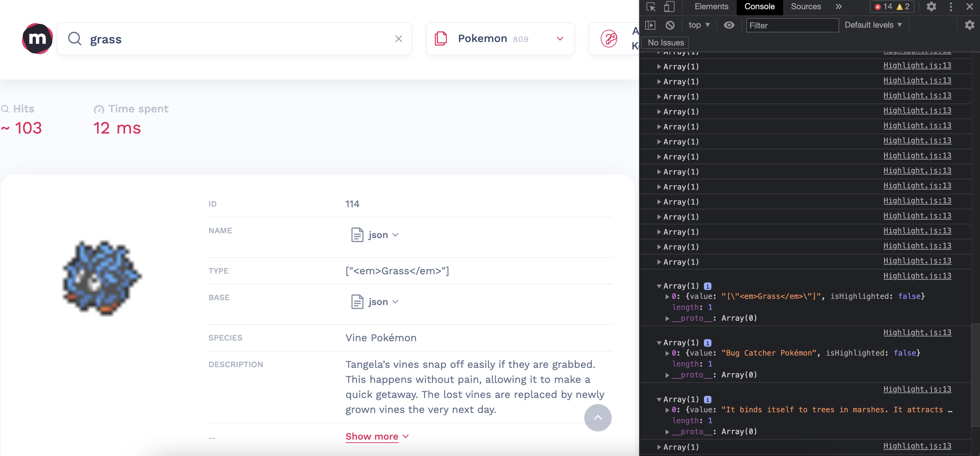Click the live expression eye icon
The height and width of the screenshot is (456, 980).
point(729,25)
